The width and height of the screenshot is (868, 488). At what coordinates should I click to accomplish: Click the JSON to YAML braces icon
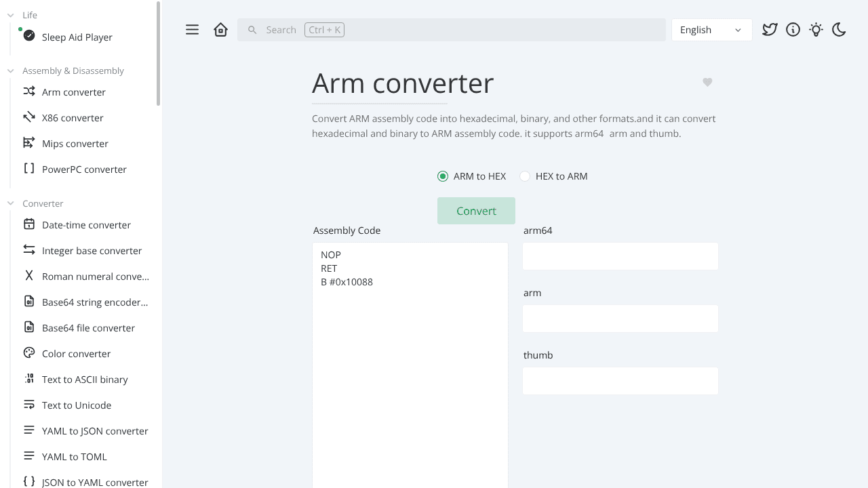29,481
